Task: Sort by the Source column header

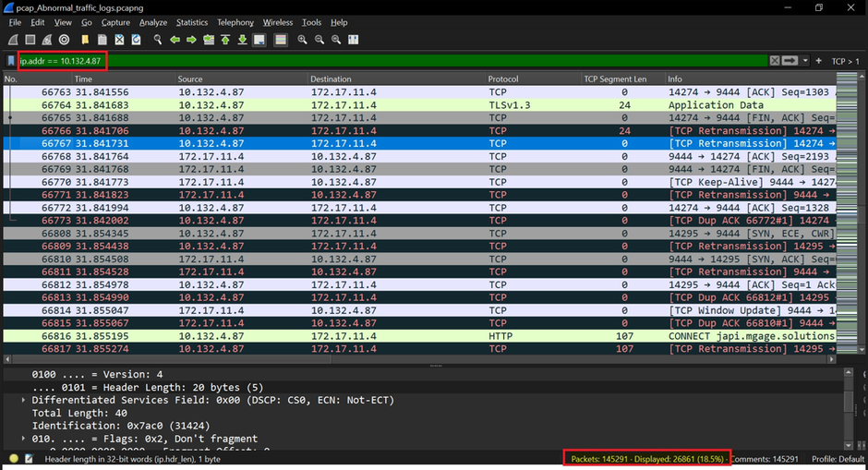Action: click(x=242, y=79)
